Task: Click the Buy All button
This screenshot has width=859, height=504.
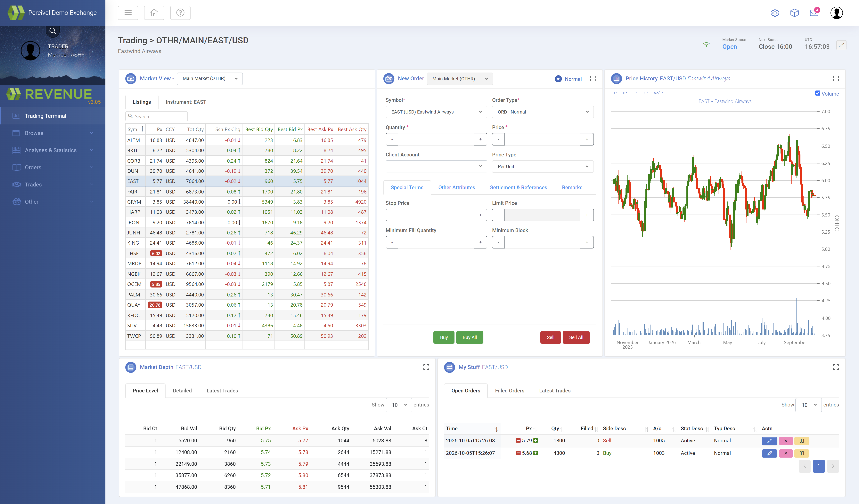Action: (x=469, y=337)
